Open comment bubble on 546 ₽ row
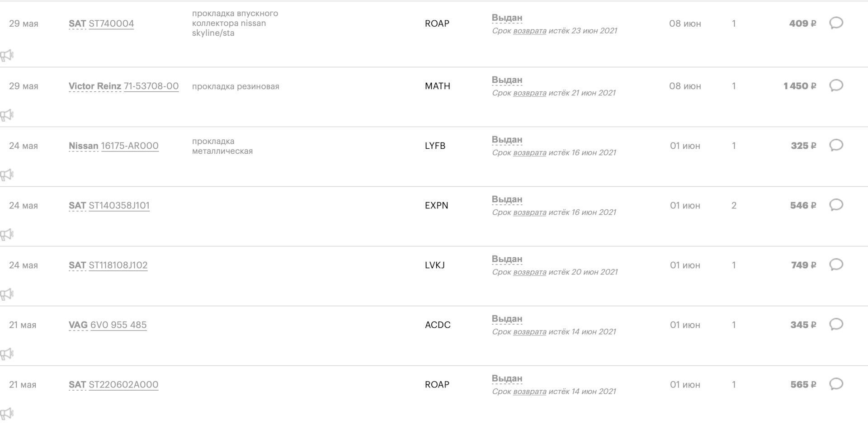 tap(836, 205)
